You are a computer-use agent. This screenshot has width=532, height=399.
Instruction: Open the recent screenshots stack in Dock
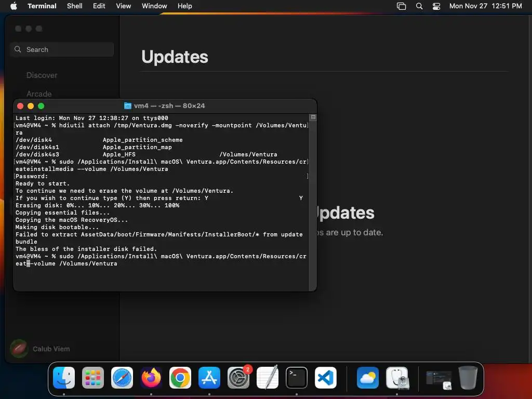pos(438,379)
